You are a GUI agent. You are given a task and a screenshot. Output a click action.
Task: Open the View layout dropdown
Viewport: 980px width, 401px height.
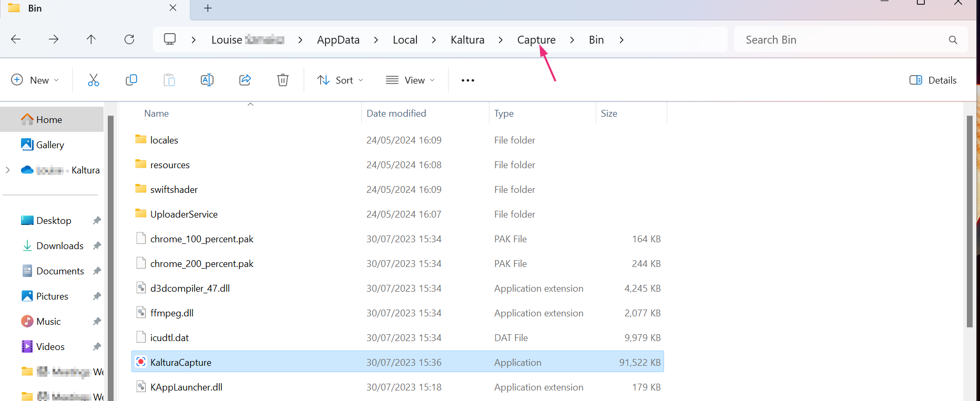coord(411,80)
